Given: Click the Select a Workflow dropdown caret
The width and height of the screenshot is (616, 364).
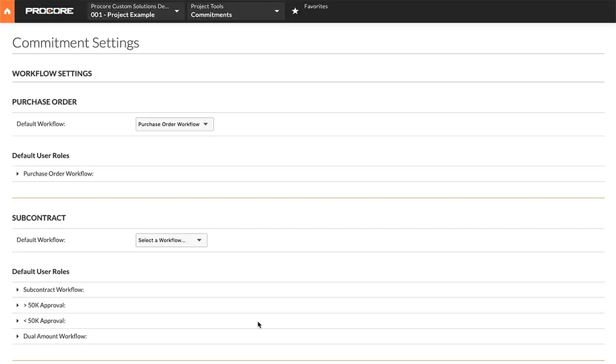Looking at the screenshot, I should pyautogui.click(x=199, y=240).
